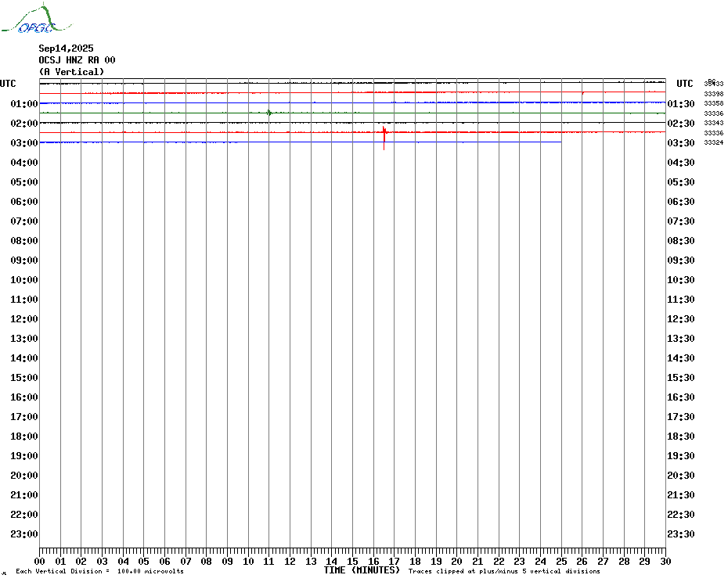Click the green event on the 01:30 trace
This screenshot has width=728, height=582.
pos(268,113)
